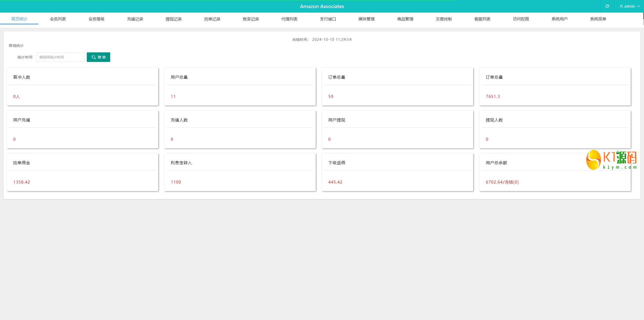This screenshot has height=320, width=644.
Task: Open the 交易控制 tab
Action: click(444, 19)
